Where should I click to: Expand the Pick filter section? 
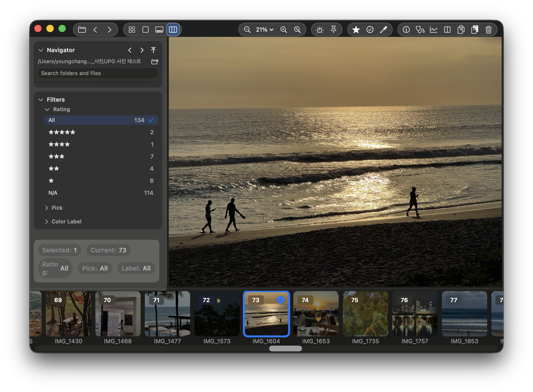point(57,208)
